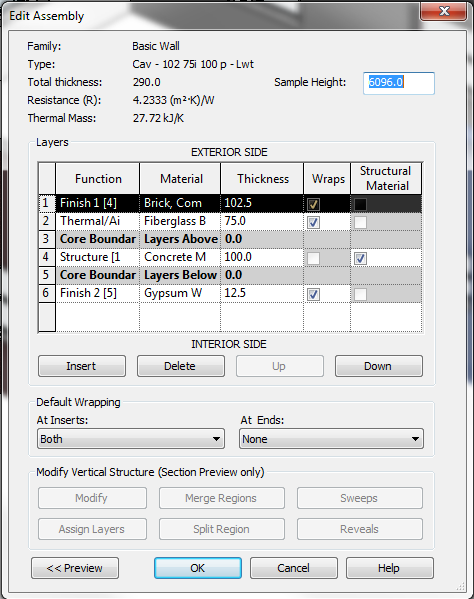Select the Thermal/Air function cell in row 2

point(98,221)
